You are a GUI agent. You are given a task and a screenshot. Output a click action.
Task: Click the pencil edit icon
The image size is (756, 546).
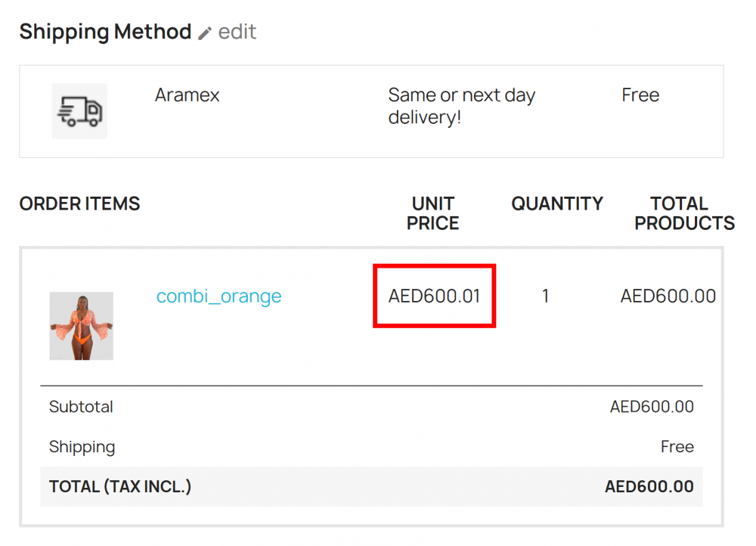(205, 33)
